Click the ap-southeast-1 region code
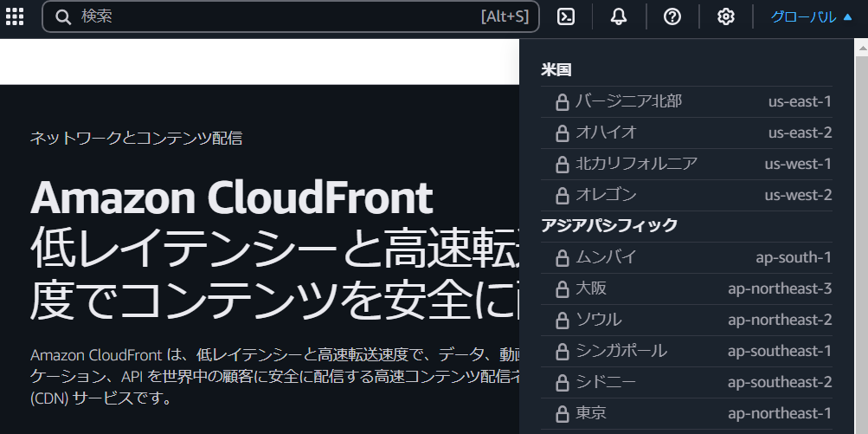The image size is (868, 434). 780,351
